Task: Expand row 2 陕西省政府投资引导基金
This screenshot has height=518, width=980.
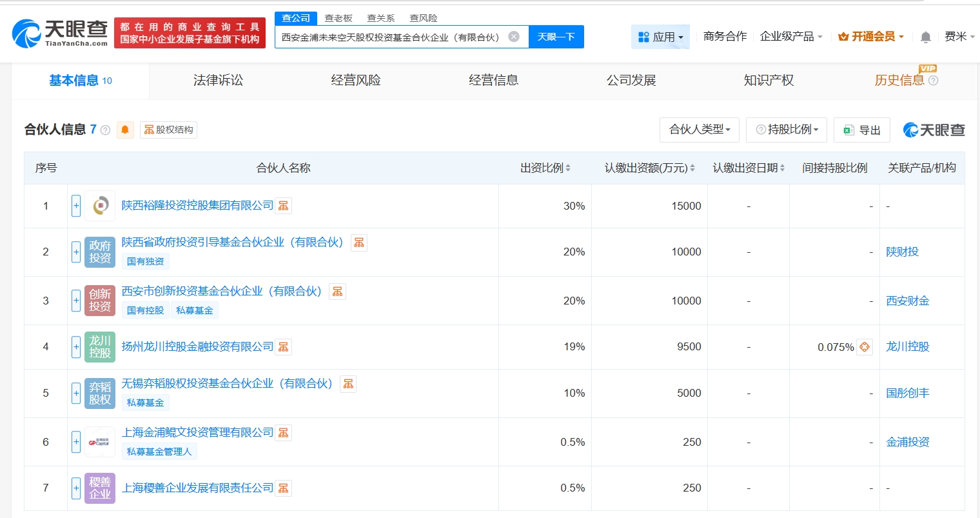Action: [76, 252]
